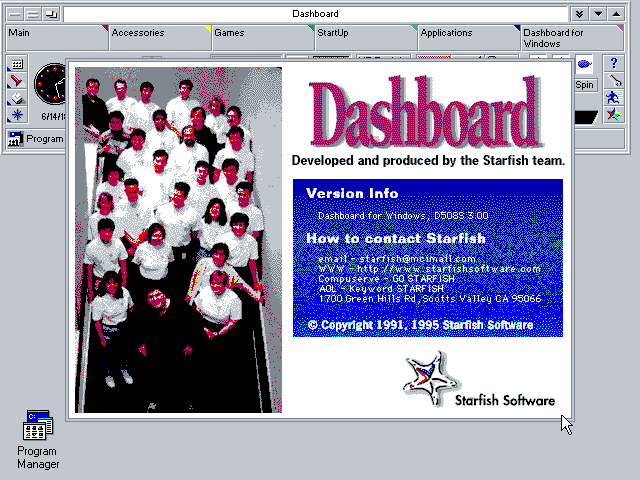Click the blue running man icon
This screenshot has width=640, height=480.
pos(613,98)
